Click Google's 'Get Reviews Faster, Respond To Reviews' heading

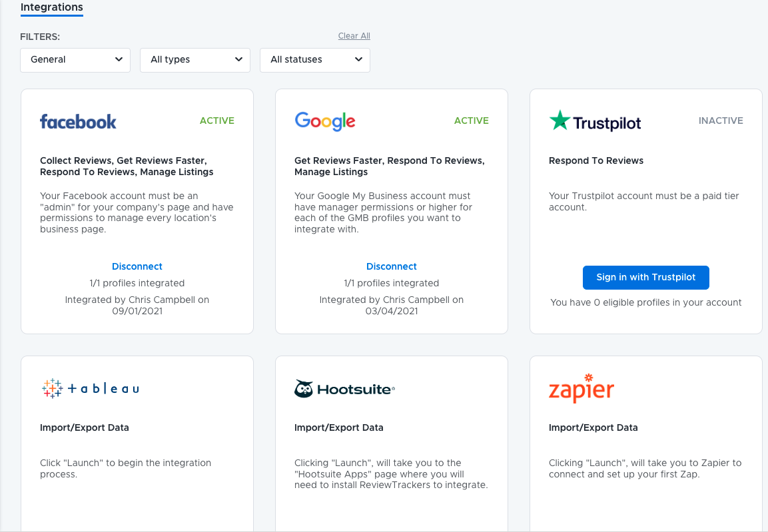tap(390, 166)
